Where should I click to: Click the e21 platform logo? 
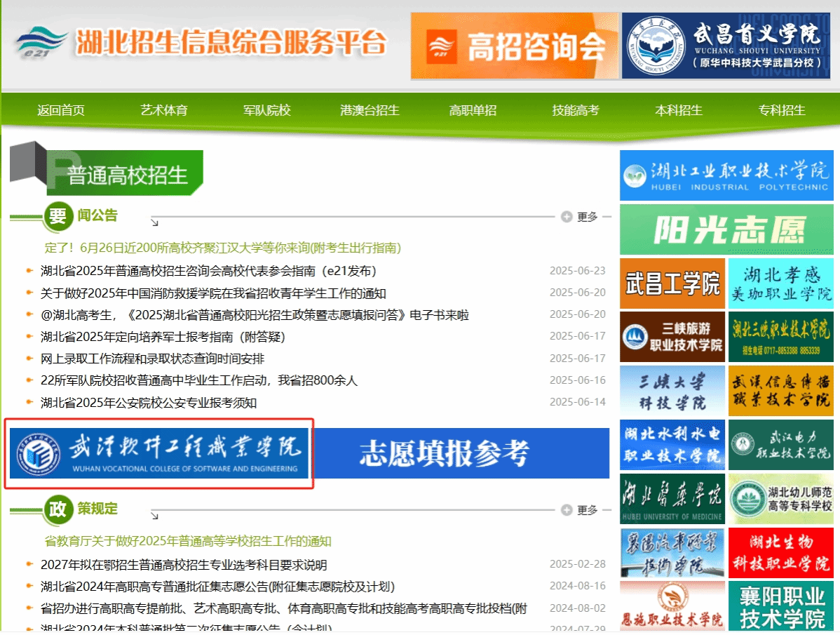42,44
